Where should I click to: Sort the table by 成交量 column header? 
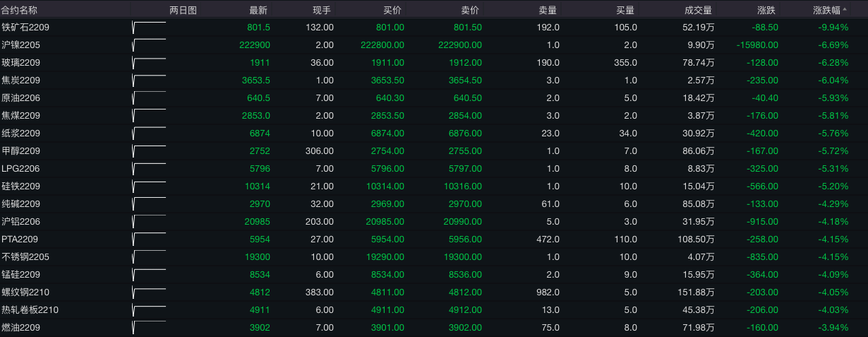(698, 11)
